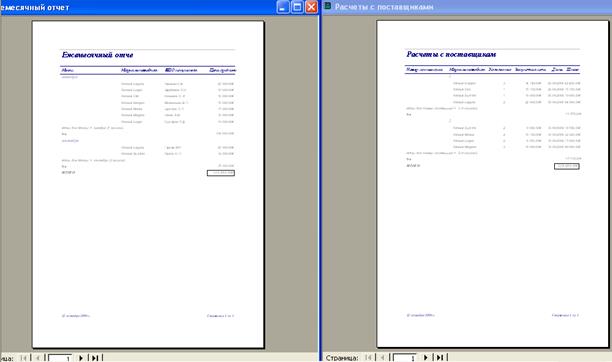This screenshot has width=612, height=362.
Task: Go to first page in monthly report window
Action: point(24,358)
